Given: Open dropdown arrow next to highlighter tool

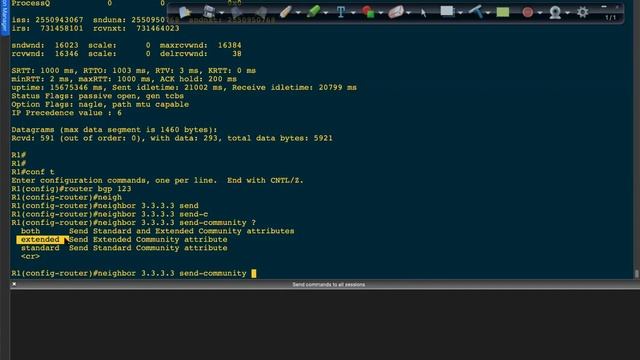Looking at the screenshot, I should (326, 13).
